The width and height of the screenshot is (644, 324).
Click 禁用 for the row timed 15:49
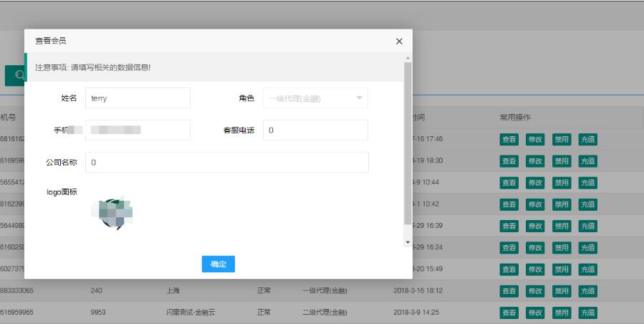pos(562,270)
